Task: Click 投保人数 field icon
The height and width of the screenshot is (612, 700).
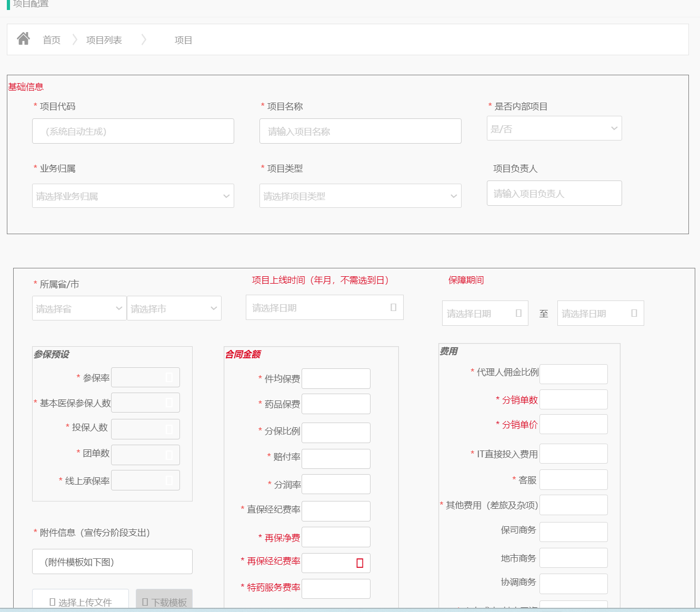Action: (x=169, y=429)
